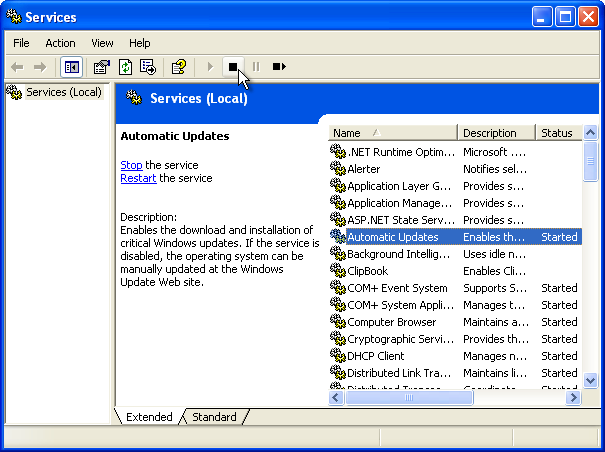Click the ASP.NET State Serv... gear icon
The width and height of the screenshot is (605, 452).
(x=338, y=219)
